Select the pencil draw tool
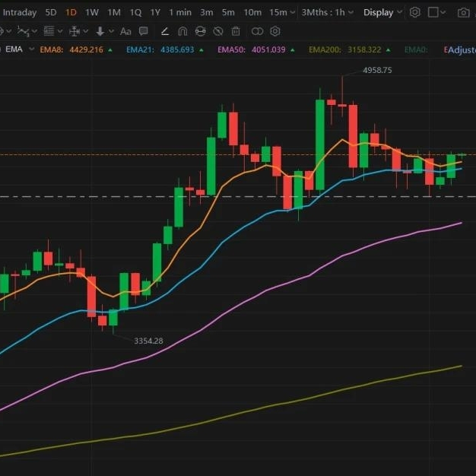This screenshot has height=476, width=476. [165, 31]
